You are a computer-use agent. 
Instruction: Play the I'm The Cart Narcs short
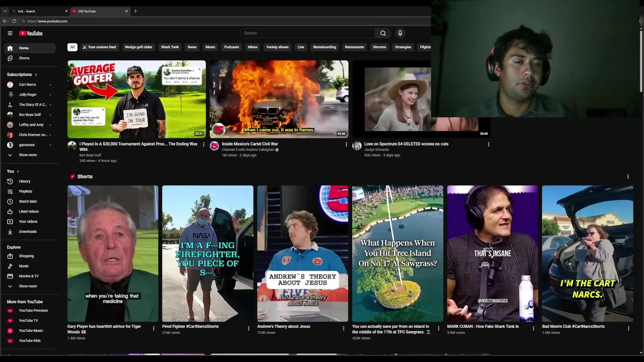[587, 253]
